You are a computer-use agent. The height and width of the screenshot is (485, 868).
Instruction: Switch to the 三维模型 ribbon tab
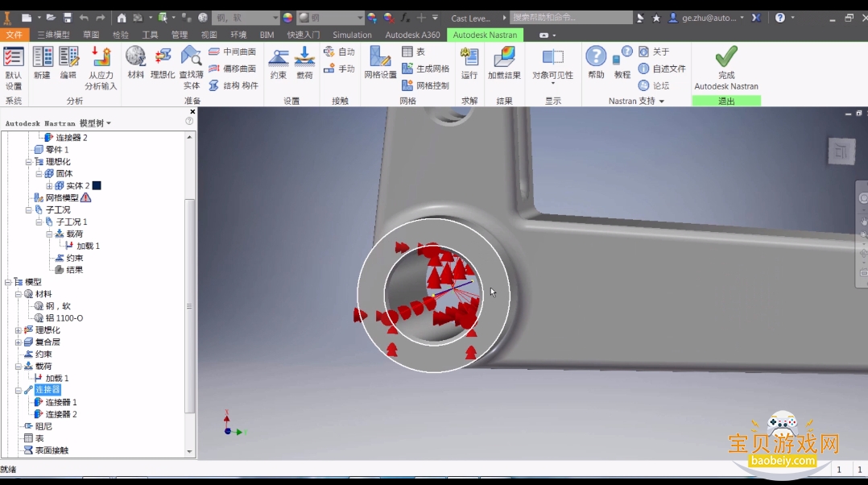pos(54,35)
